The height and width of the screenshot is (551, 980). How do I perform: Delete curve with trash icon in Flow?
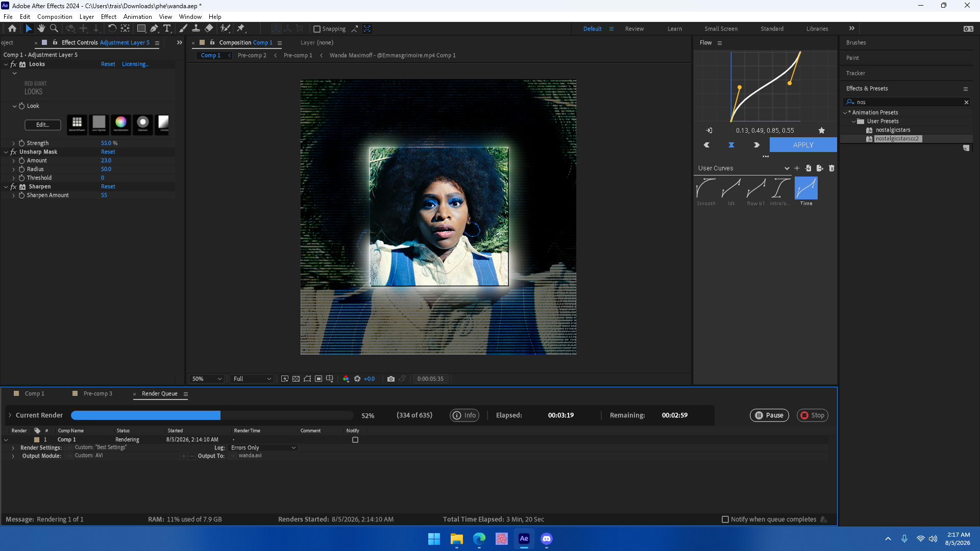click(831, 168)
